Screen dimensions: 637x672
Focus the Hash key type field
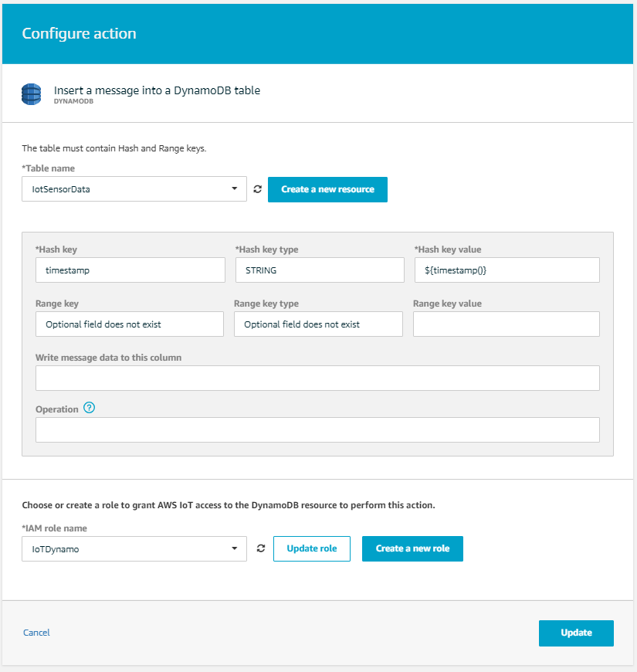point(320,270)
